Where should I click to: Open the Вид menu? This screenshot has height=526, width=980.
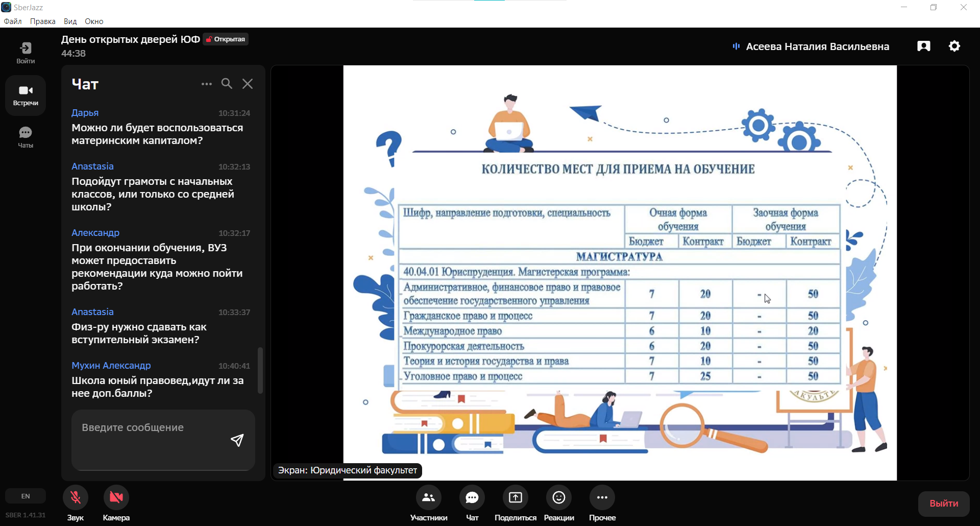tap(70, 21)
